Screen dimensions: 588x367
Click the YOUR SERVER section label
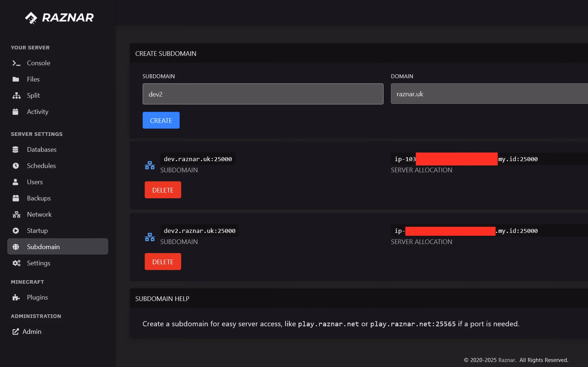[30, 48]
